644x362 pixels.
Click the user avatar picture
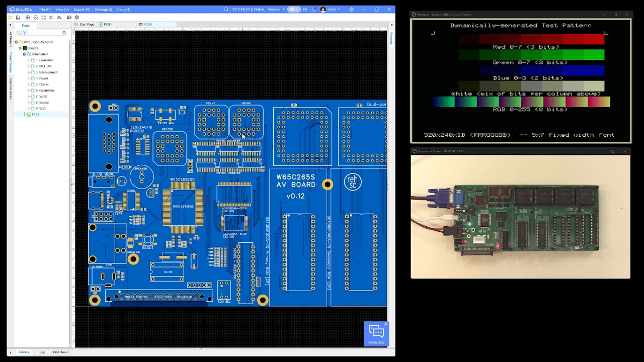click(x=323, y=9)
